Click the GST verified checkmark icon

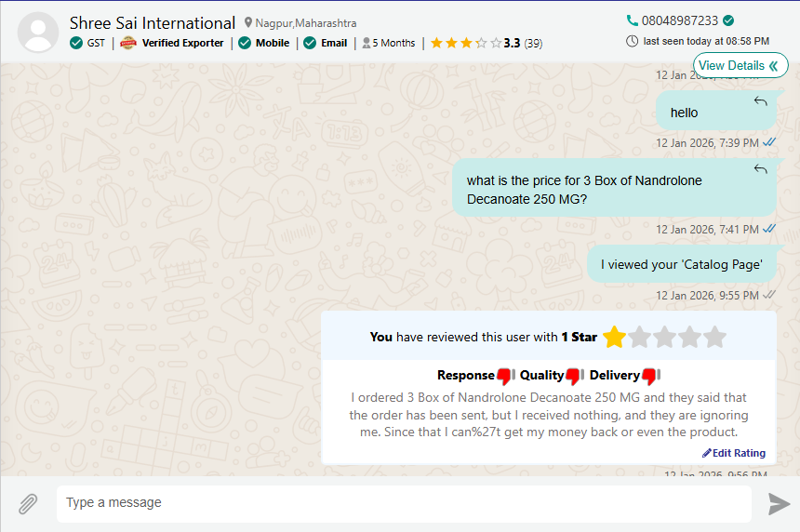76,43
